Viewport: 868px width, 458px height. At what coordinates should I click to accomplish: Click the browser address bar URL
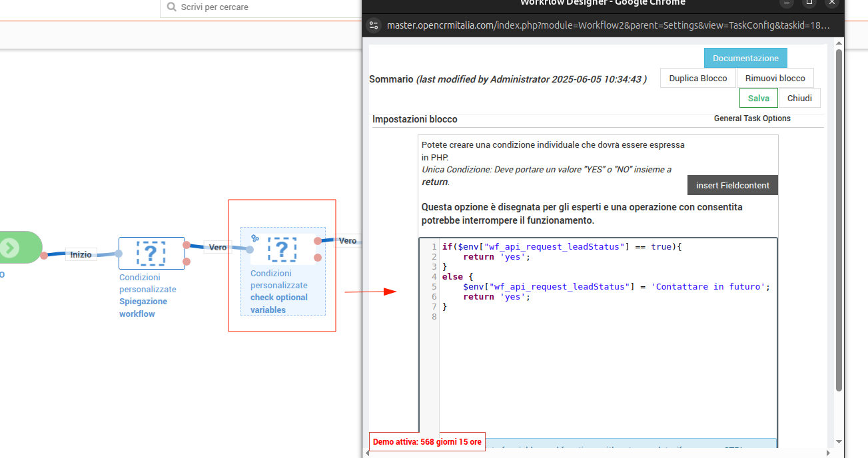pyautogui.click(x=608, y=25)
